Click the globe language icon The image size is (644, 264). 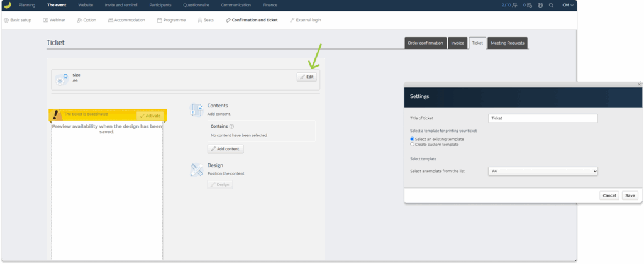[x=540, y=5]
